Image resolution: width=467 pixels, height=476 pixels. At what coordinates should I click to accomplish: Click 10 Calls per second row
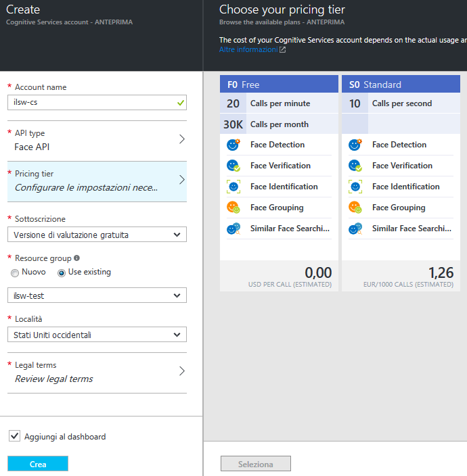(x=401, y=103)
